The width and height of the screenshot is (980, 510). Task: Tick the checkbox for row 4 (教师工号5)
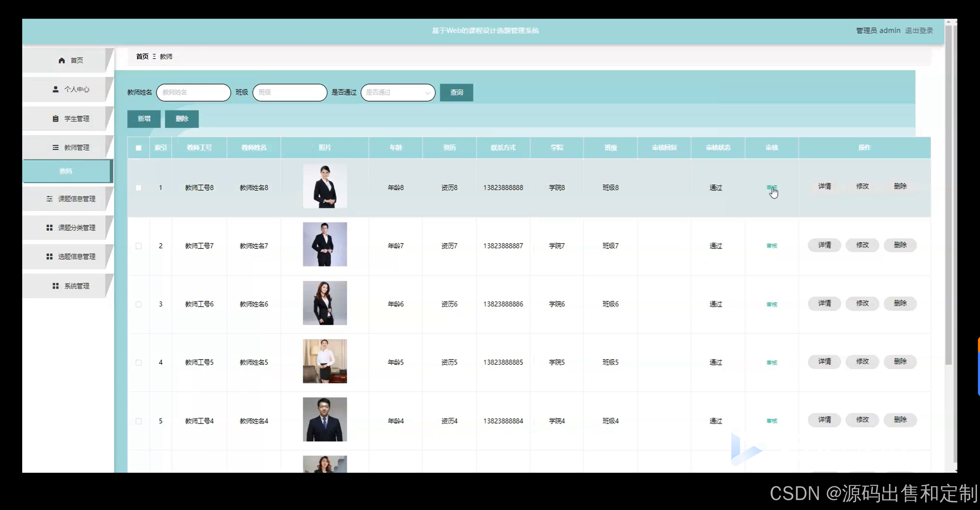(x=139, y=363)
